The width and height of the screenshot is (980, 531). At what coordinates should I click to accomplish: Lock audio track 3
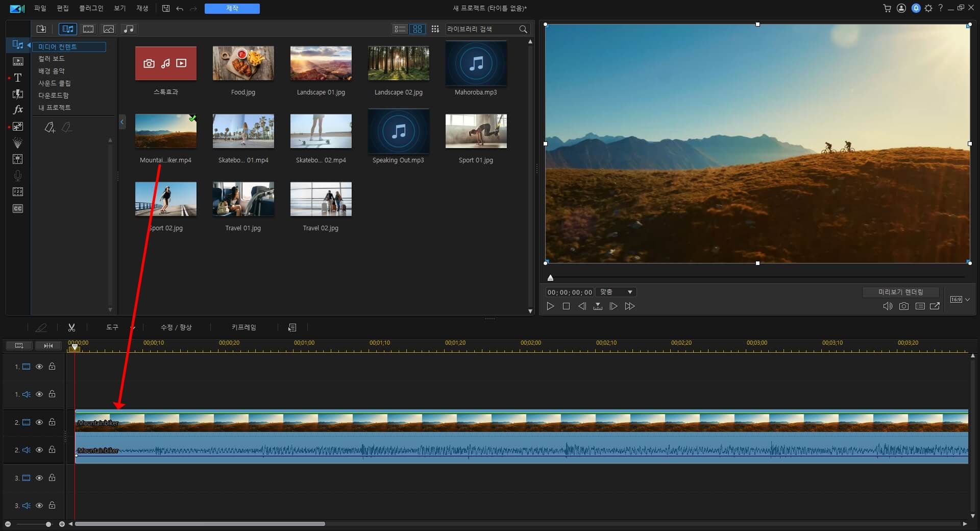point(52,505)
